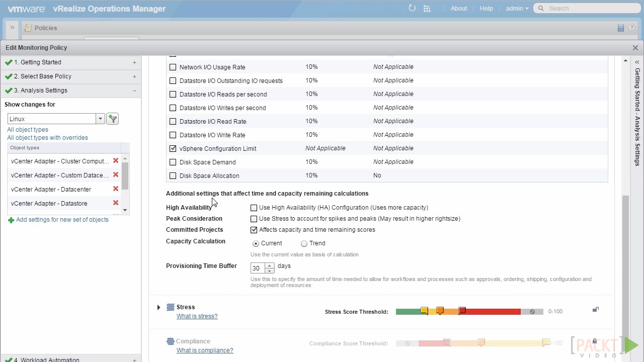Uncheck Affects capacity and time remaining scores

[x=254, y=230]
